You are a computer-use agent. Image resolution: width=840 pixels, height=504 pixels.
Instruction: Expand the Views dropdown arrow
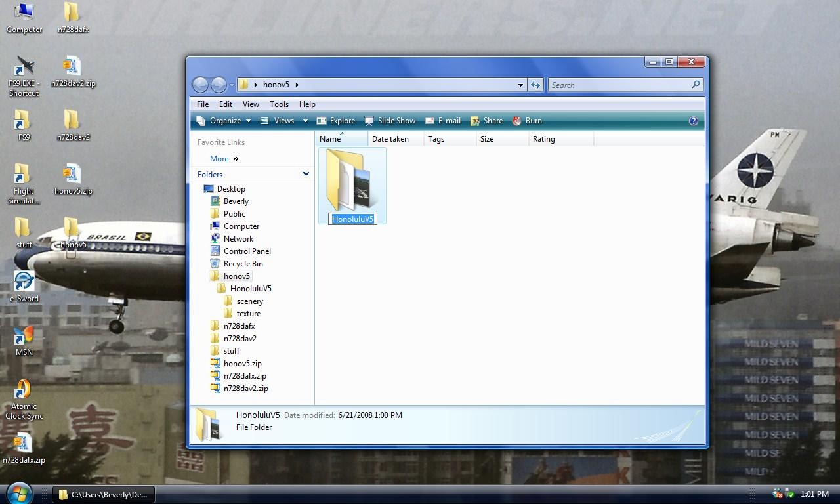click(x=304, y=121)
